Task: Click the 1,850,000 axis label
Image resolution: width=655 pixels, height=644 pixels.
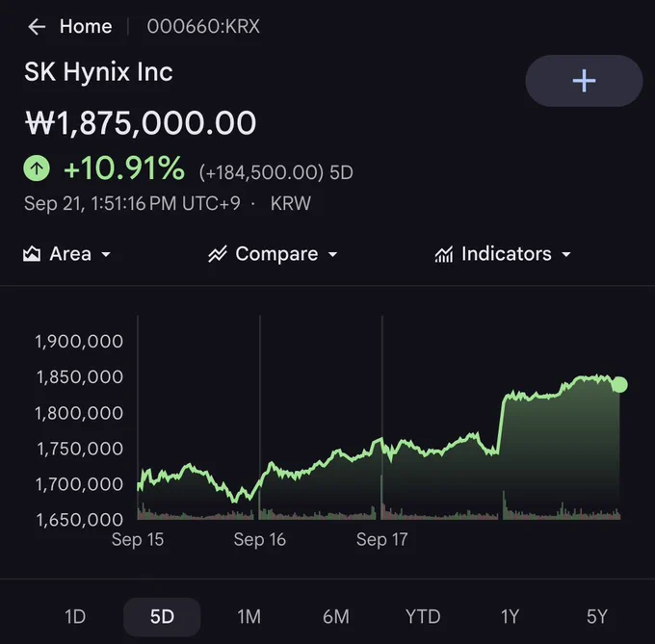Action: pyautogui.click(x=79, y=377)
